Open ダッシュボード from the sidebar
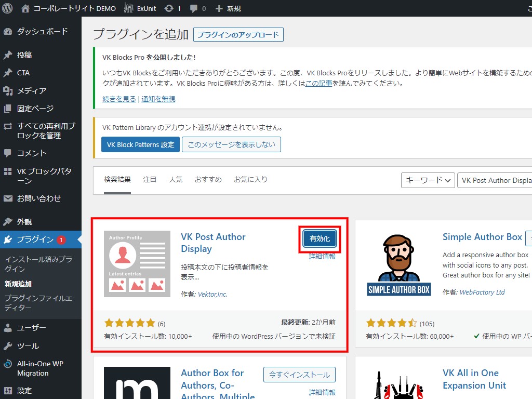This screenshot has height=399, width=532. 42,32
